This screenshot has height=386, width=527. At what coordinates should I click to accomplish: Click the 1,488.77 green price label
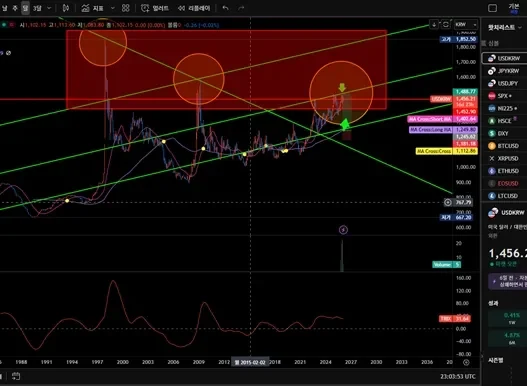coord(465,91)
